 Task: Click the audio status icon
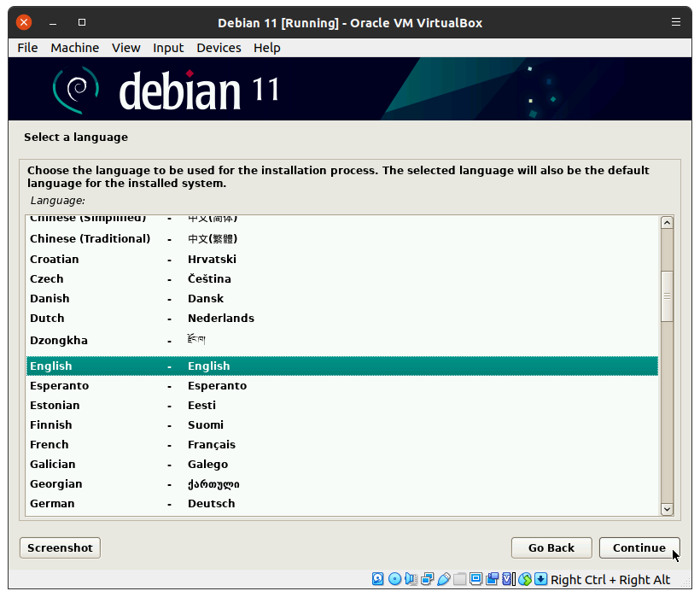click(x=411, y=580)
